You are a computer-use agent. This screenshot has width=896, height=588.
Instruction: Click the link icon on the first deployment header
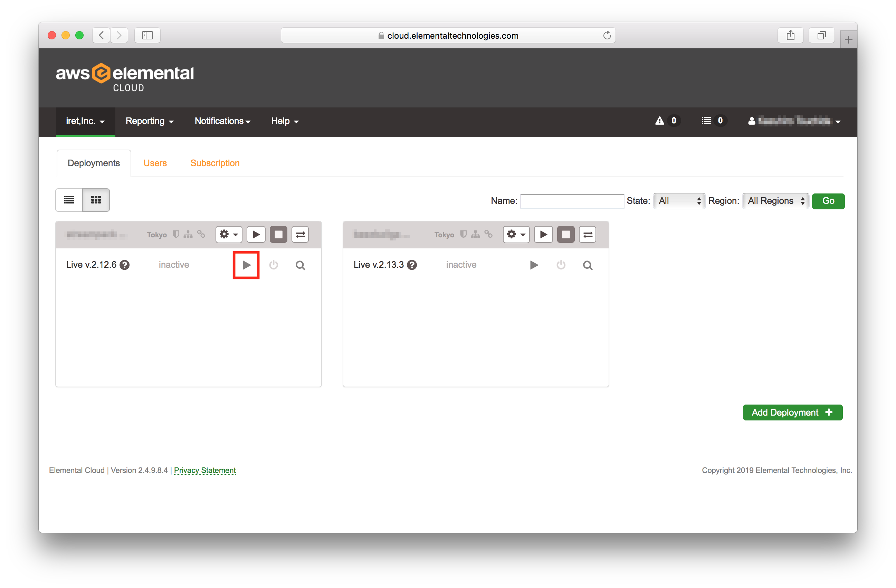[x=201, y=234]
